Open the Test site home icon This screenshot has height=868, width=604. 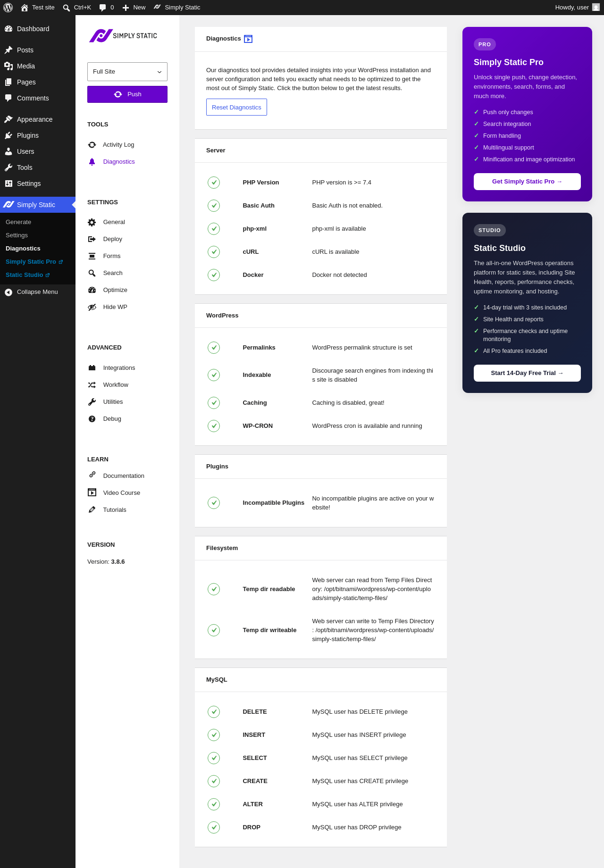pos(25,8)
